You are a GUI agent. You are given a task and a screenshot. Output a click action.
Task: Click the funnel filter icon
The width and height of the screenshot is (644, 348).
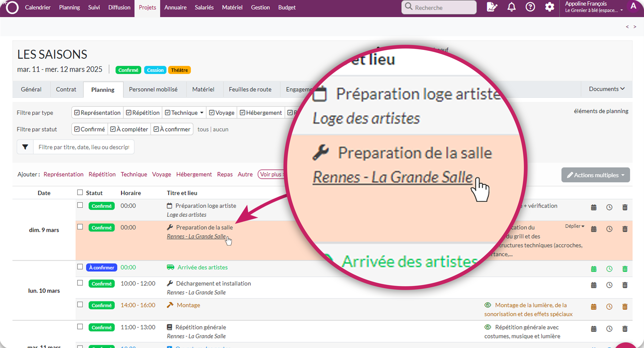point(25,147)
